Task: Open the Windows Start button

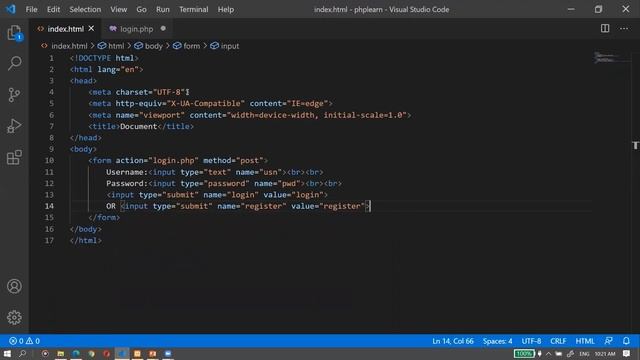Action: tap(7, 353)
